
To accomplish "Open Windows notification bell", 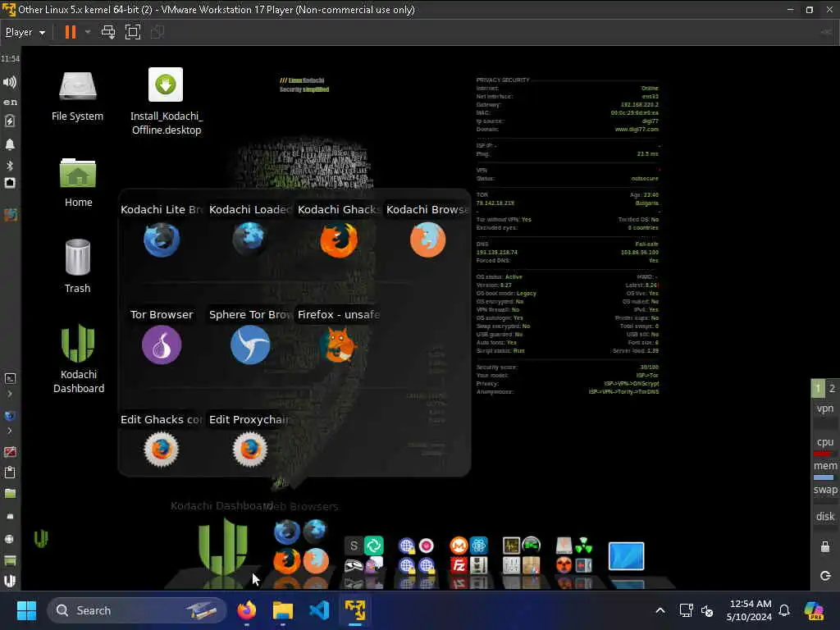I will coord(784,610).
